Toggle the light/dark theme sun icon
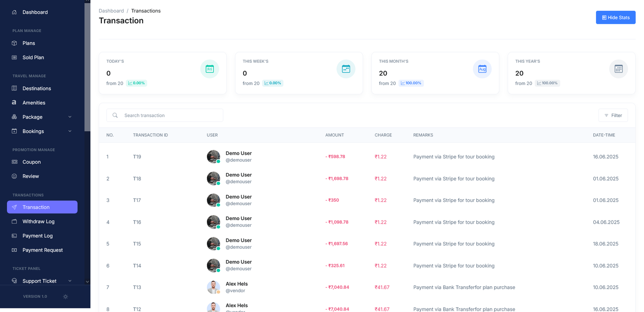Viewport: 644px width, 312px height. [66, 297]
